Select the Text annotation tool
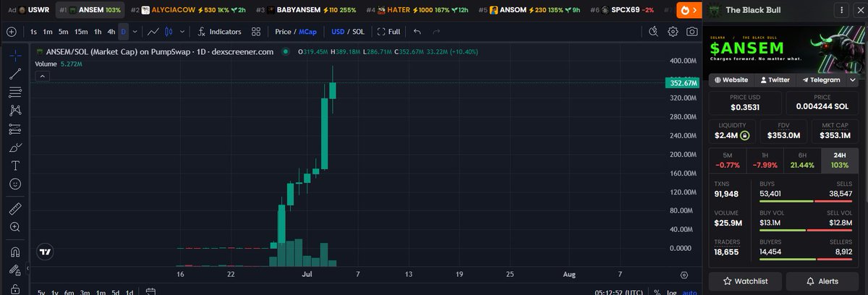 click(14, 166)
